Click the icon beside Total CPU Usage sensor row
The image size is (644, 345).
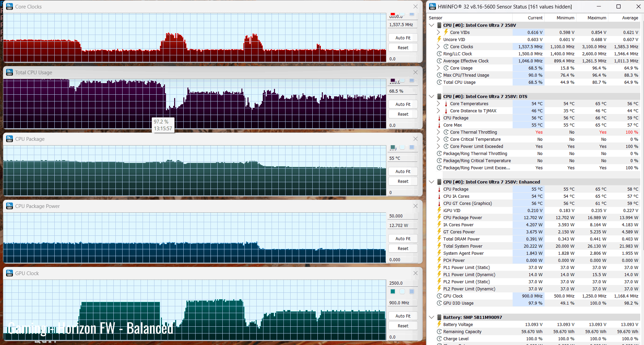(x=439, y=82)
